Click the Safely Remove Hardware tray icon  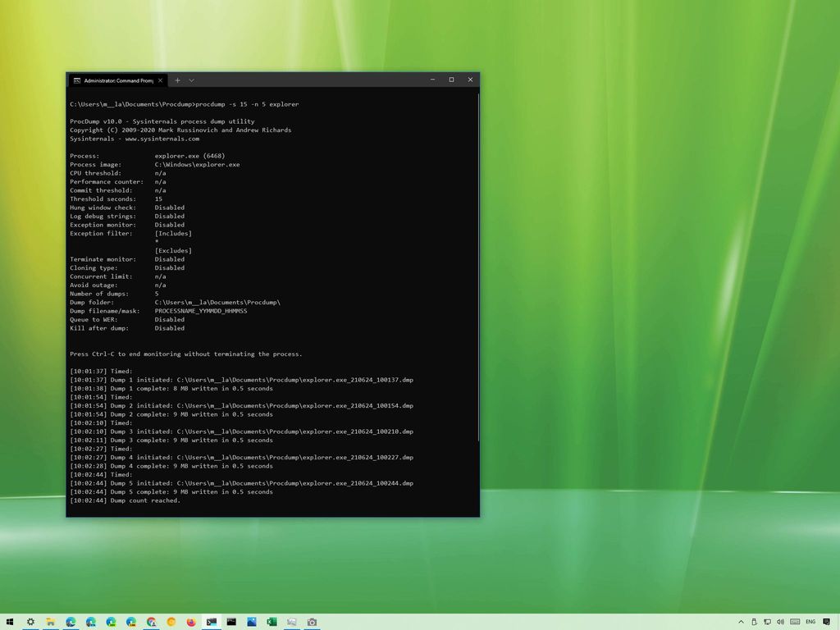[x=754, y=622]
